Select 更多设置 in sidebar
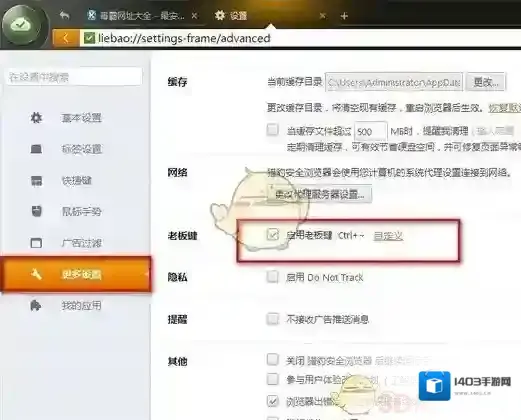This screenshot has height=420, width=521. [76, 274]
